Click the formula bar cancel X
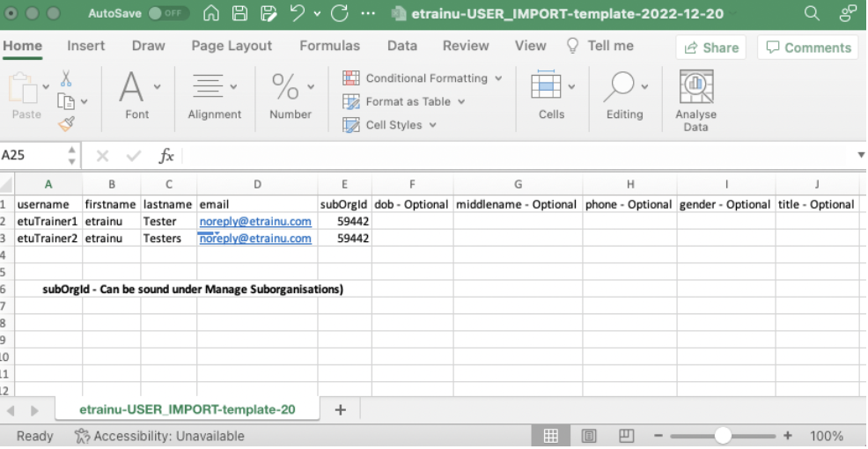 tap(102, 156)
